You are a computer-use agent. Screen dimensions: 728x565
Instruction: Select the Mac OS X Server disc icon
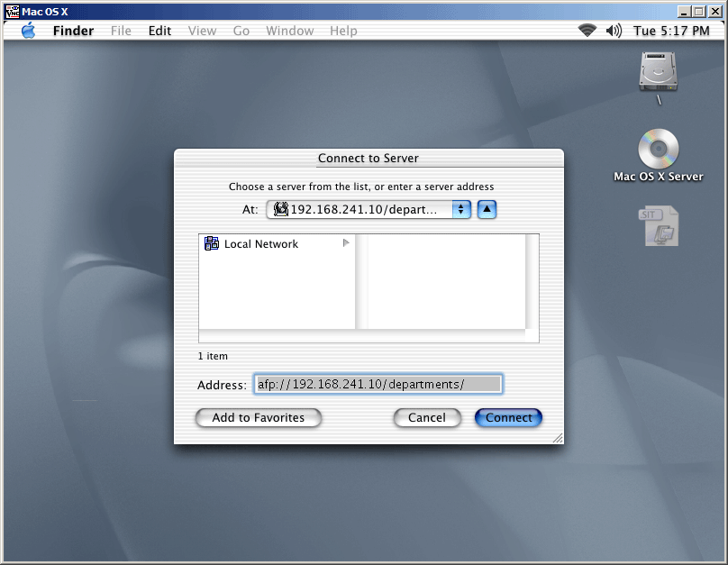pyautogui.click(x=658, y=149)
